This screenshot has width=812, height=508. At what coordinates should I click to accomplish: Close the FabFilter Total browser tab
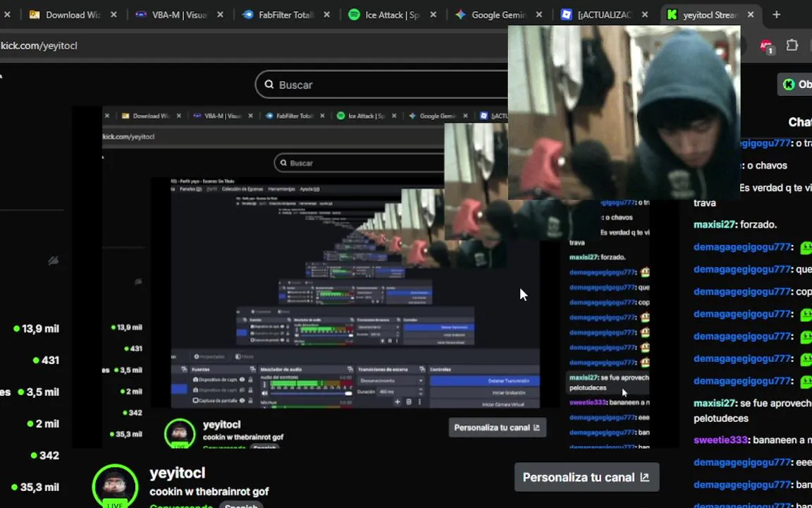[x=327, y=15]
